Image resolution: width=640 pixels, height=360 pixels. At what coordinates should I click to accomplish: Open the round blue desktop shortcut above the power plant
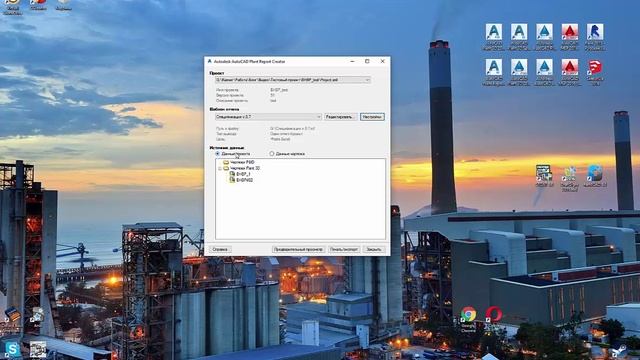(595, 176)
